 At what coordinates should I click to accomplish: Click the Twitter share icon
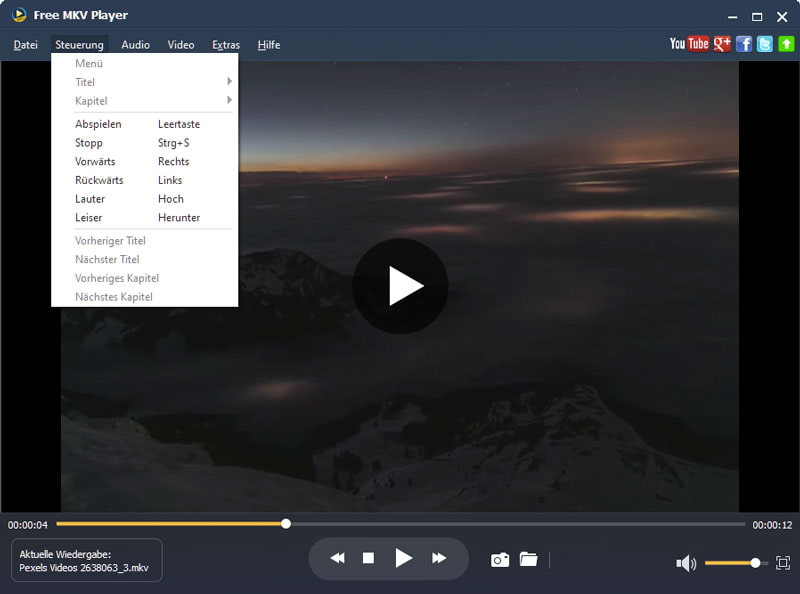coord(763,44)
